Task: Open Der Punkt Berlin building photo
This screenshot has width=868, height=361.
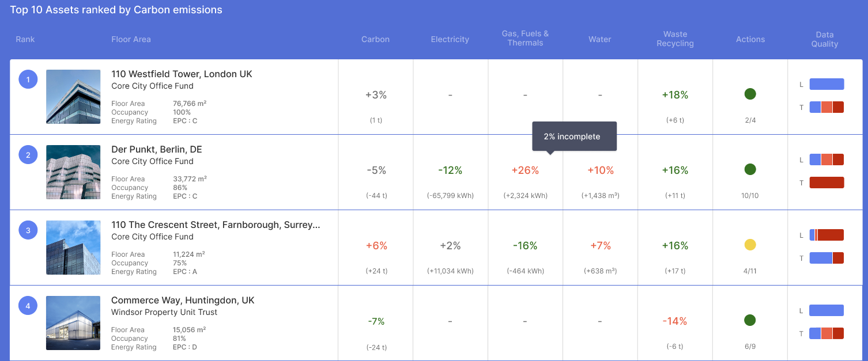Action: pyautogui.click(x=73, y=172)
